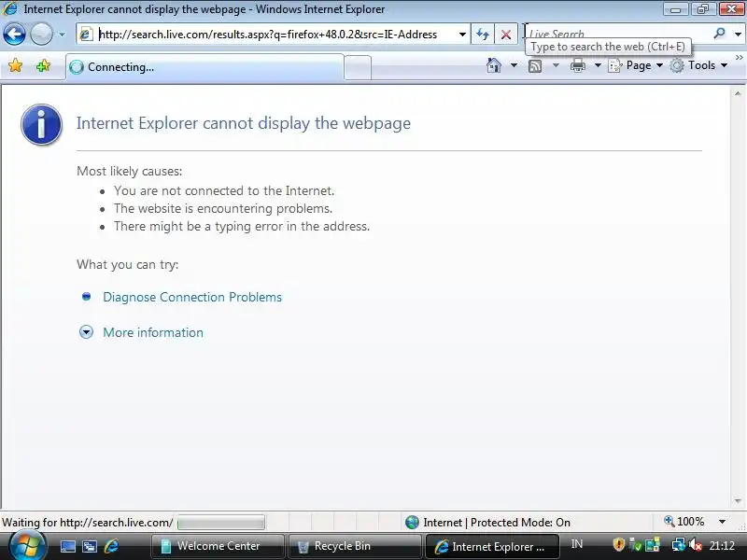747x560 pixels.
Task: Stop loading with the red X button
Action: [x=506, y=35]
